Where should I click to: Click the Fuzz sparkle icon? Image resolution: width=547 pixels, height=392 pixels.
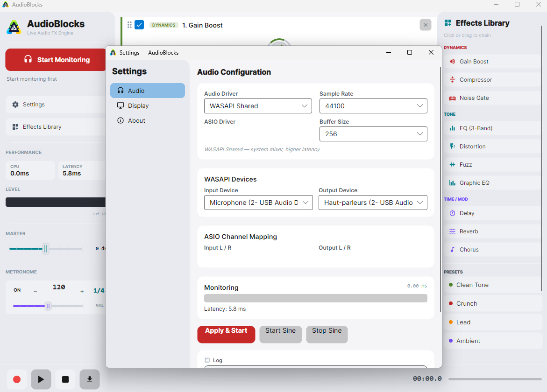452,164
